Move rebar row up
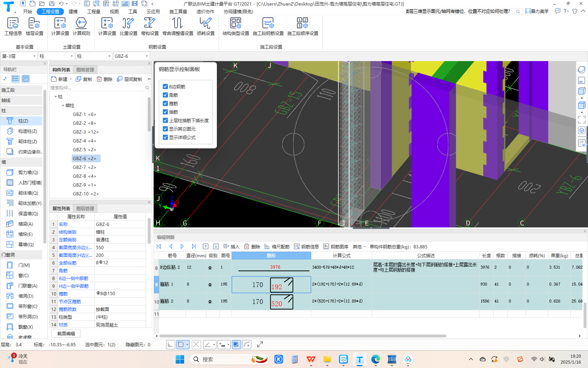 (x=206, y=247)
